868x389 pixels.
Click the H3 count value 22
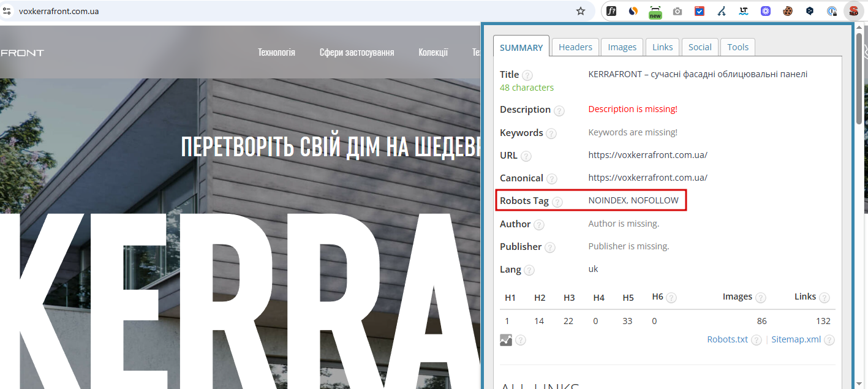pos(568,321)
